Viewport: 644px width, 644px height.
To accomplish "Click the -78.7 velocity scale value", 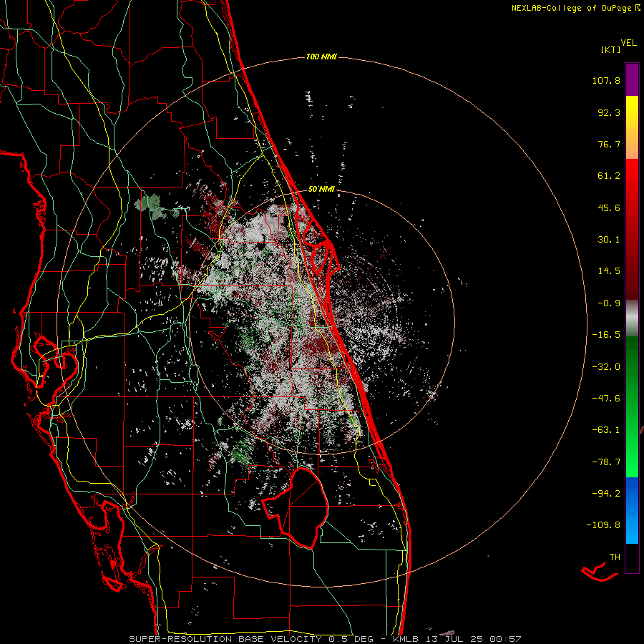I will [x=606, y=462].
